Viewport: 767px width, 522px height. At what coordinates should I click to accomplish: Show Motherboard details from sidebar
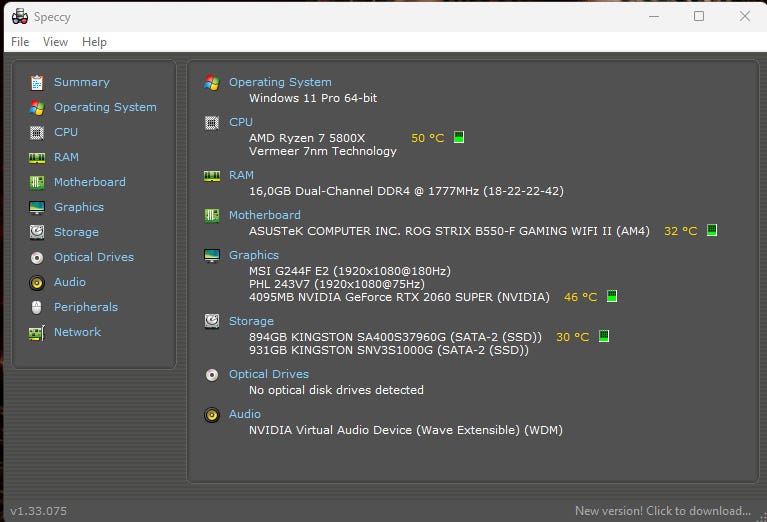(x=90, y=182)
